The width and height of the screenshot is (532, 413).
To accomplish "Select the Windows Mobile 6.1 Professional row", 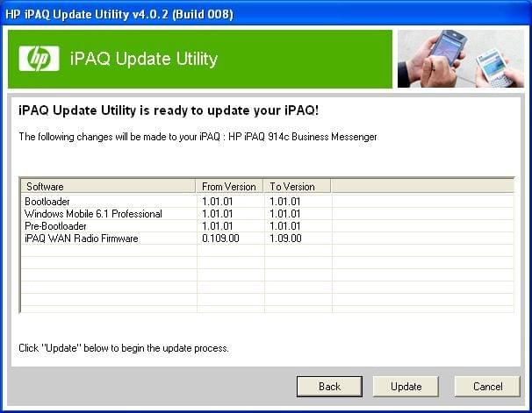I will coord(268,214).
